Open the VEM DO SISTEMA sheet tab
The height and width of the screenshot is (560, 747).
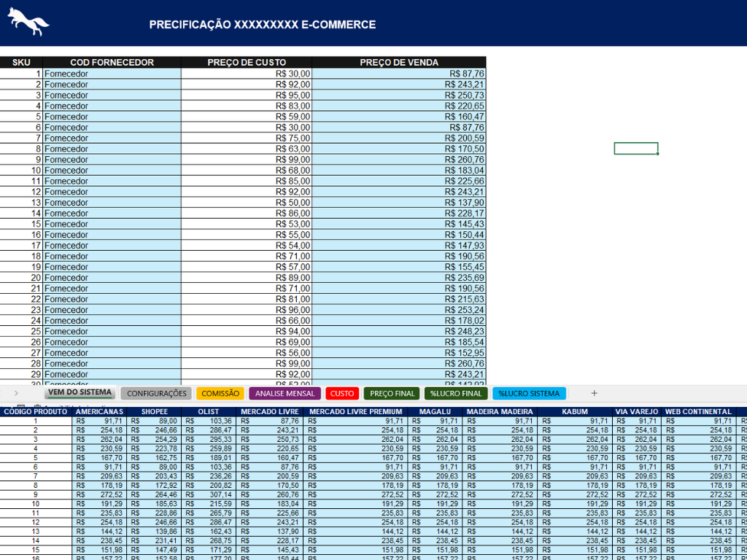tap(80, 393)
